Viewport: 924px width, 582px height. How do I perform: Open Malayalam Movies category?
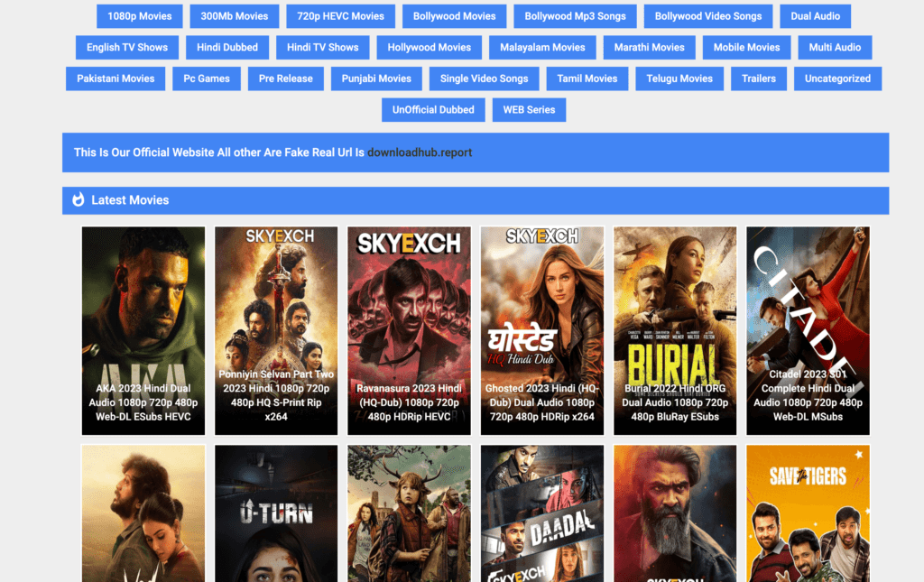(x=542, y=48)
